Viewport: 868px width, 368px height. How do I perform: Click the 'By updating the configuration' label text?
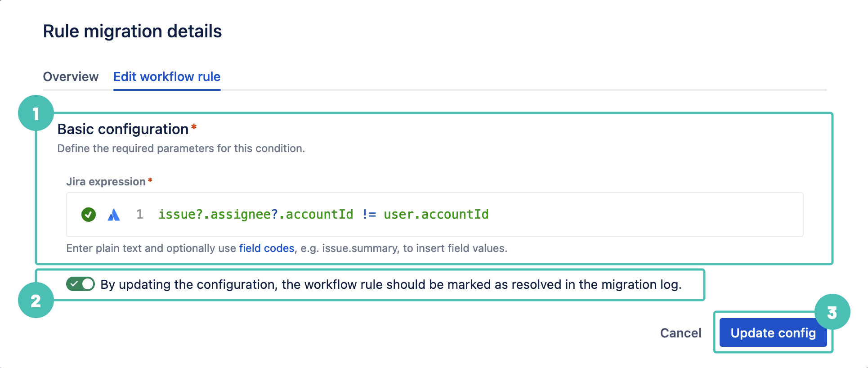(391, 284)
